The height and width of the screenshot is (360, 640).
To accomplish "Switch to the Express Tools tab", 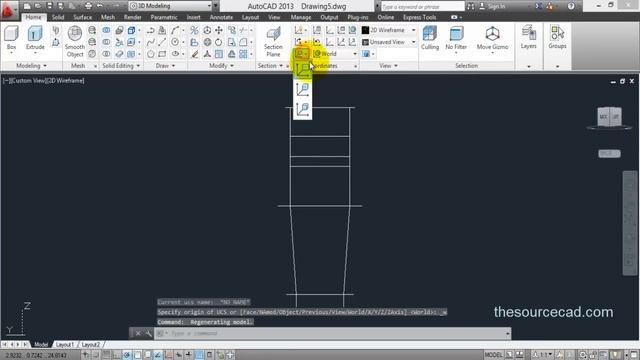I will [x=420, y=18].
